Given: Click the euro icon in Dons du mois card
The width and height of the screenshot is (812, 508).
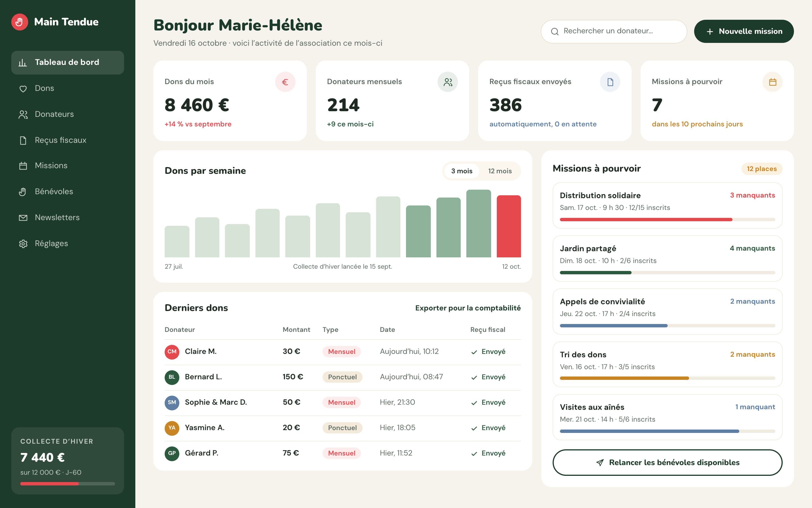Looking at the screenshot, I should point(285,82).
